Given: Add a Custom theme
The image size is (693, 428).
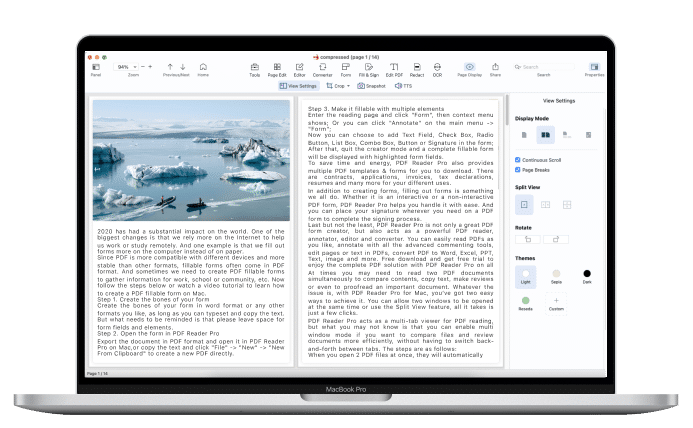Looking at the screenshot, I should (x=557, y=301).
